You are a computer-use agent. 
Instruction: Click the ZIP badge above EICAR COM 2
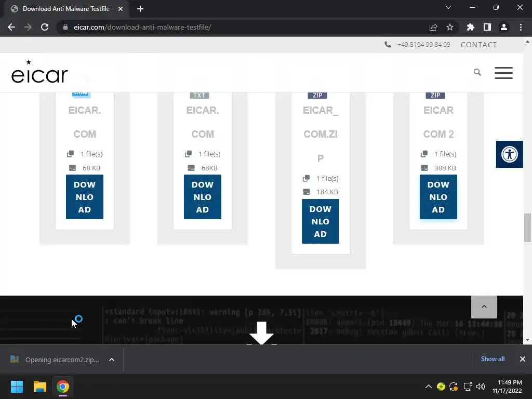[435, 95]
